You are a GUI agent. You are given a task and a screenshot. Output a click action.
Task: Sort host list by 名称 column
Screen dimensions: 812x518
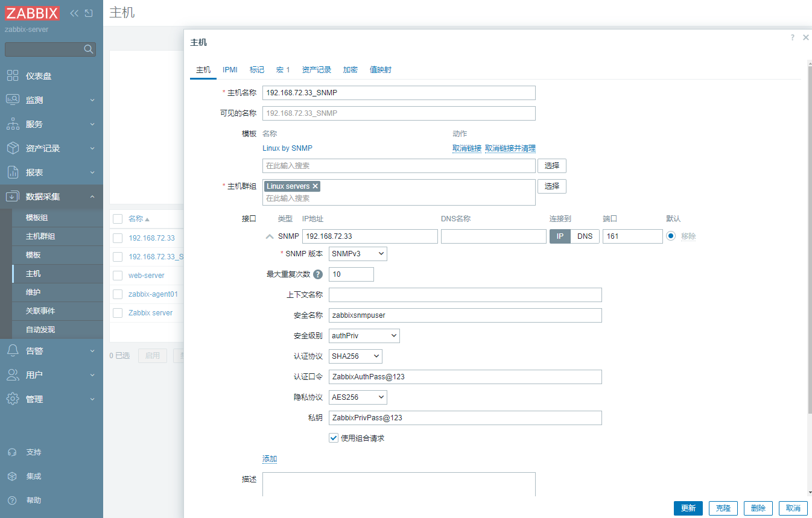[139, 219]
